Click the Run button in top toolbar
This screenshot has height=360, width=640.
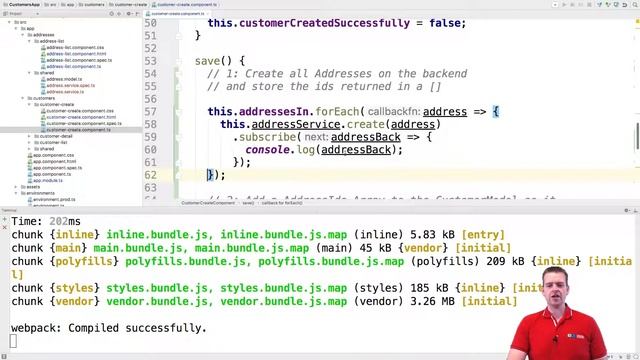pyautogui.click(x=564, y=5)
